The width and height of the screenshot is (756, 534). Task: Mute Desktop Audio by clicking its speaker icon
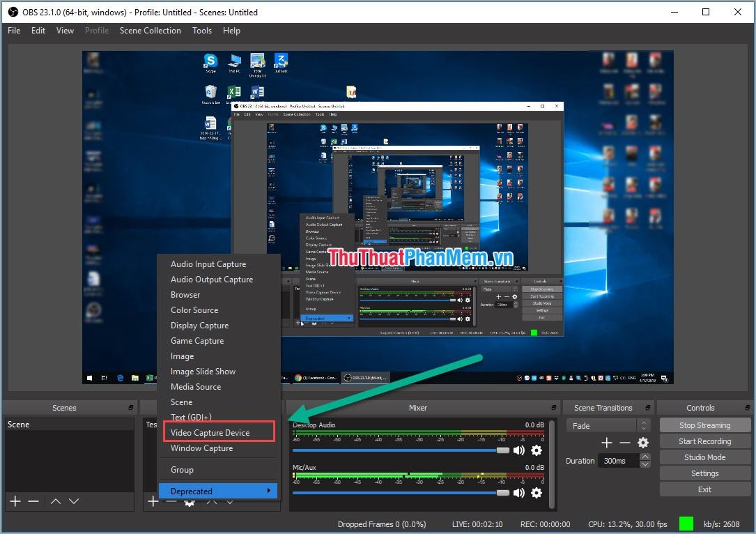tap(519, 450)
